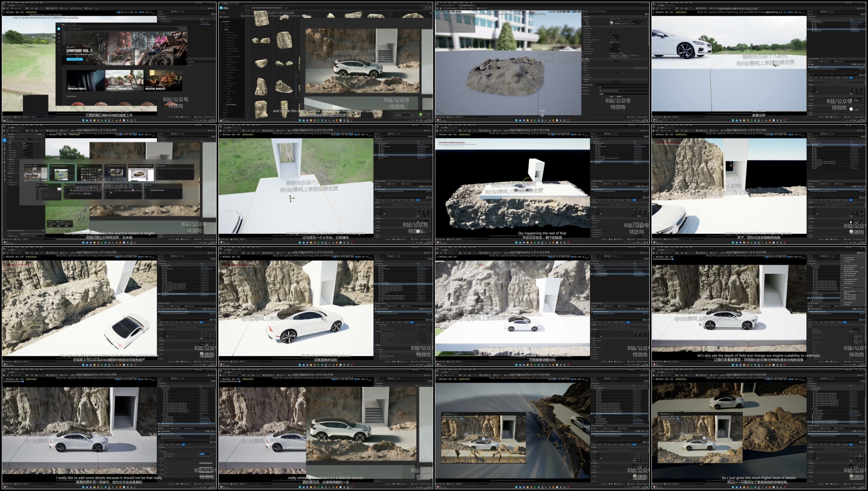Click the house Home icon in Bridge sidebar
Image resolution: width=868 pixels, height=491 pixels.
tap(59, 34)
